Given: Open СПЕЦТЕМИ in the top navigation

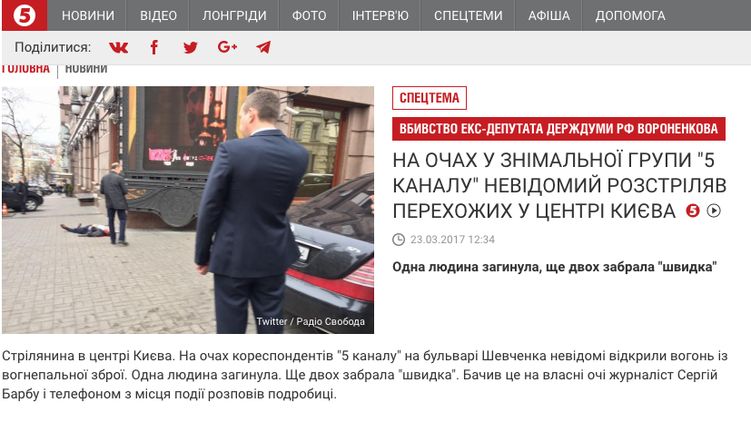Looking at the screenshot, I should pos(468,15).
